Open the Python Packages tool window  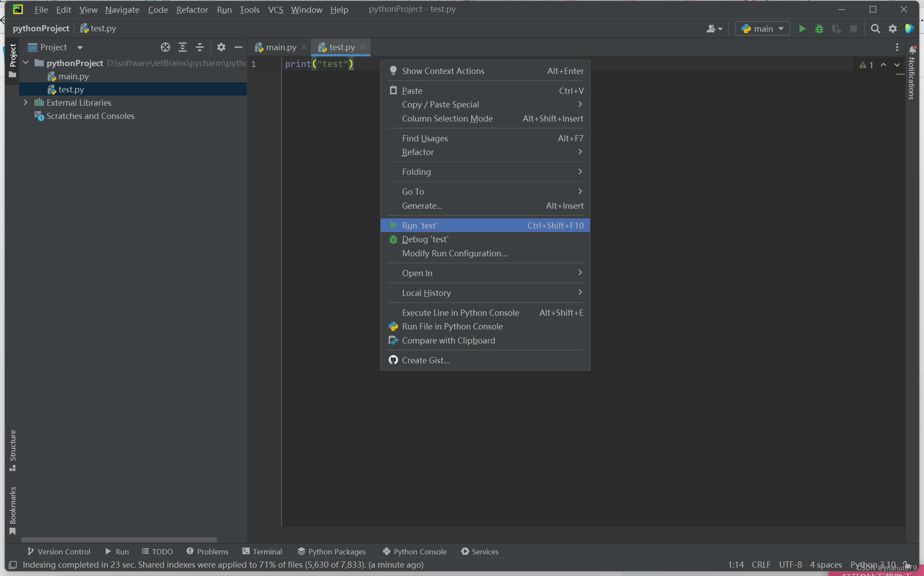click(x=332, y=551)
